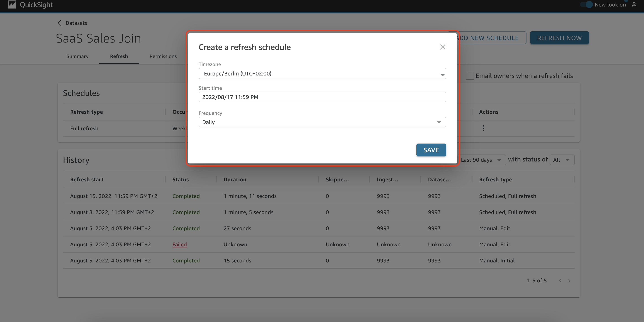Close the refresh schedule dialog
644x322 pixels.
(x=442, y=47)
